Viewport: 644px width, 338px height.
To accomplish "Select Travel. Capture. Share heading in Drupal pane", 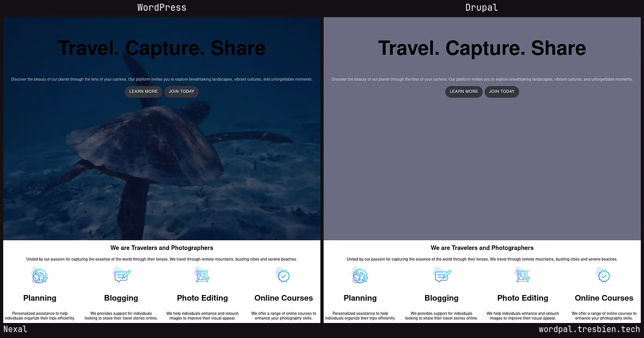I will 482,48.
